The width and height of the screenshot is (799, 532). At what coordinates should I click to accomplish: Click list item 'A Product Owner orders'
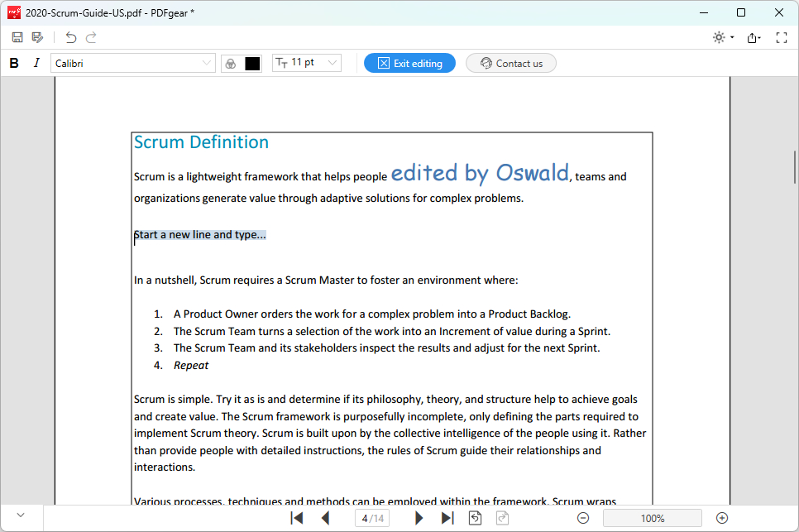pyautogui.click(x=372, y=314)
